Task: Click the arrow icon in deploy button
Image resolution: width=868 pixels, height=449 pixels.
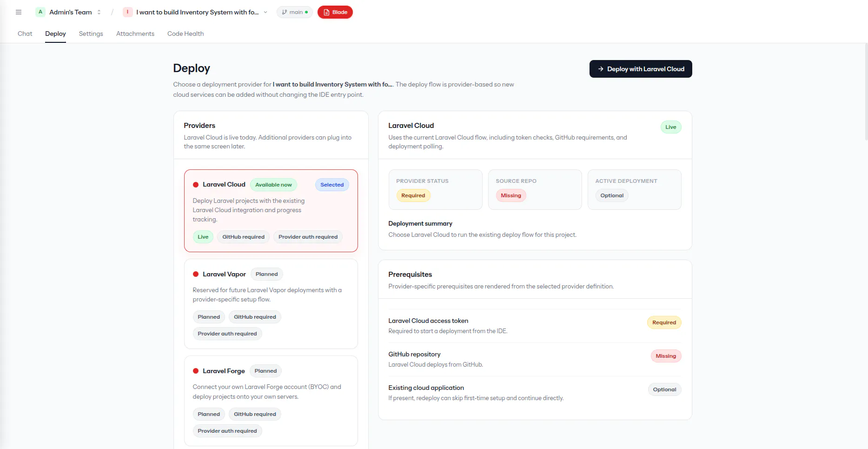Action: 601,69
